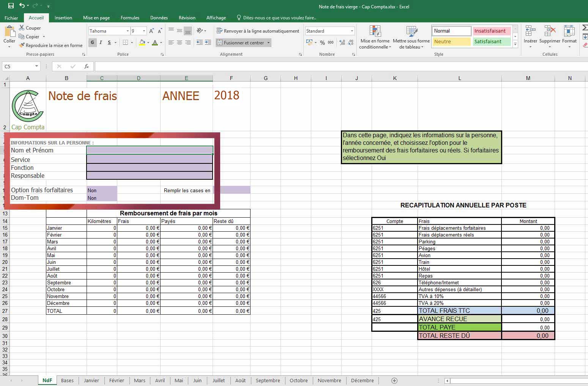The image size is (588, 386).
Task: Select the Insatisfaisant cell style
Action: click(x=492, y=31)
